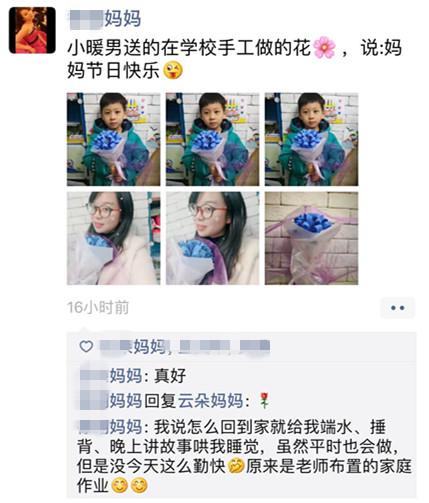The width and height of the screenshot is (429, 503).
Task: Tap the two-dot comment menu button
Action: (397, 308)
